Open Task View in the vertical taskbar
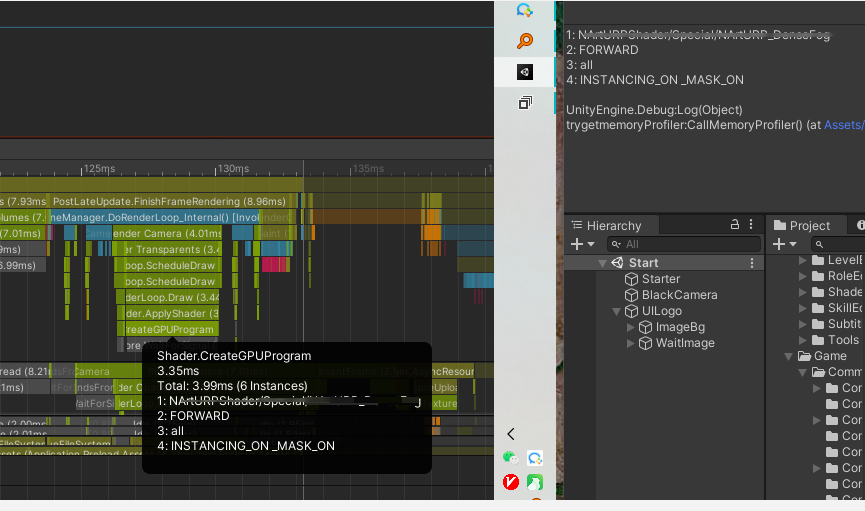Image resolution: width=865 pixels, height=511 pixels. coord(525,103)
